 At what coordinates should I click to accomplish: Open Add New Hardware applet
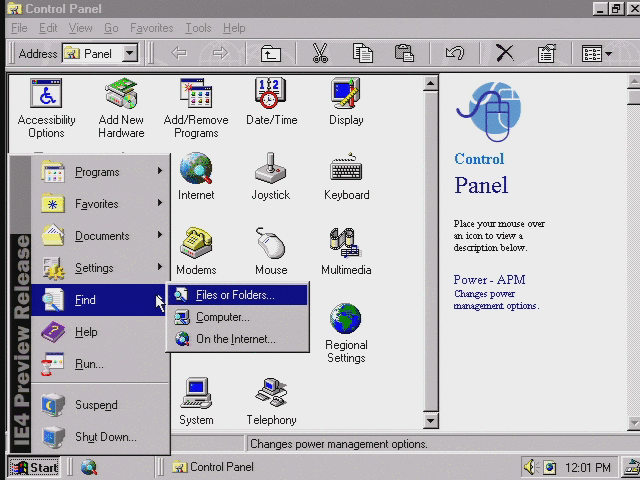[121, 108]
